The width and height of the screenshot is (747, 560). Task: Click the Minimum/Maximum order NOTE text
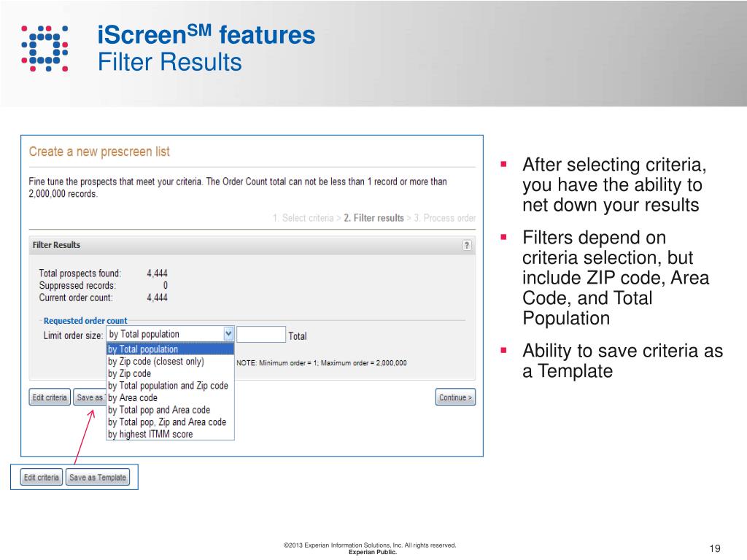(x=322, y=363)
